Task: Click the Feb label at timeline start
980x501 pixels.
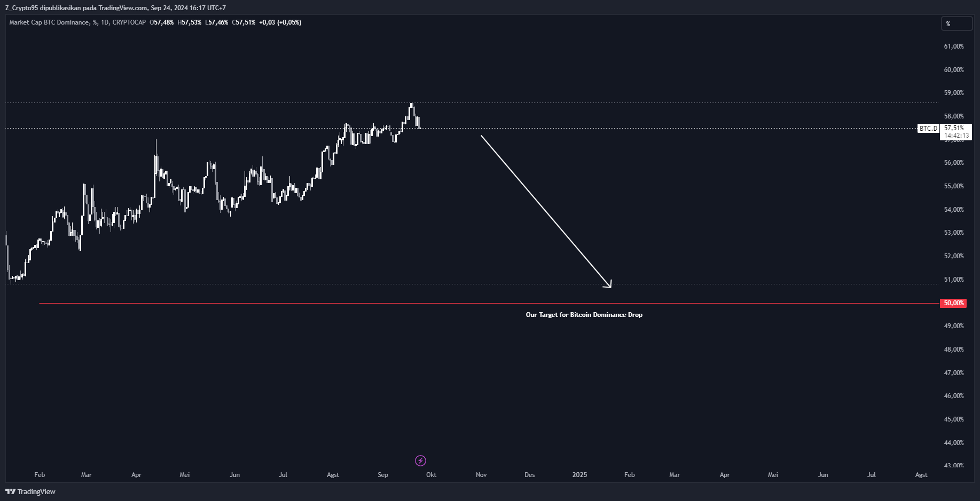Action: (x=39, y=474)
